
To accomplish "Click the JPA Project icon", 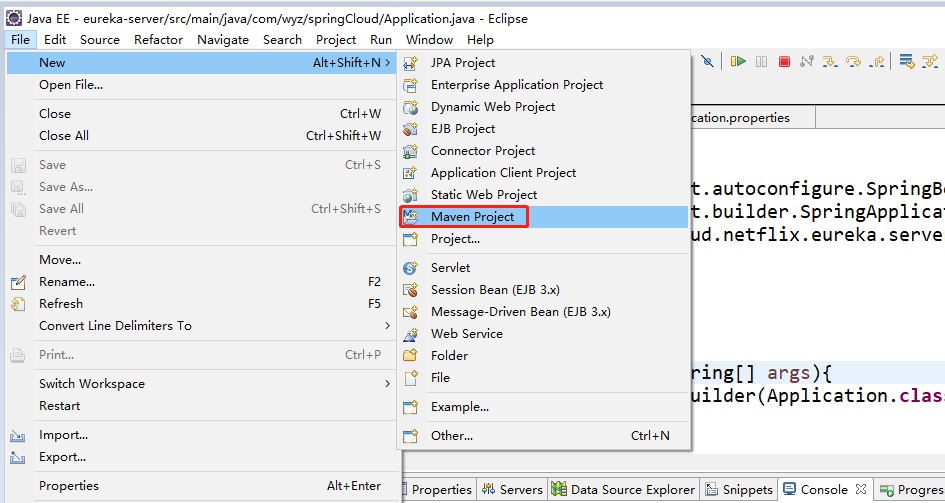I will pos(410,63).
